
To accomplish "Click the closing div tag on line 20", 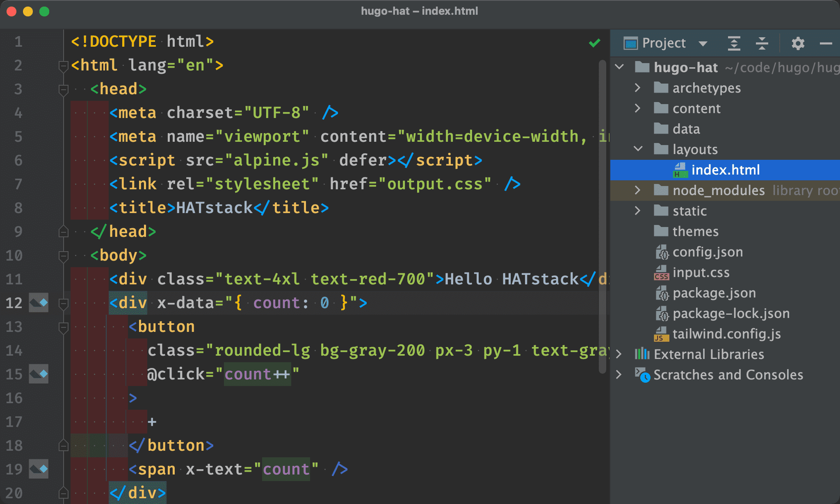I will [138, 493].
